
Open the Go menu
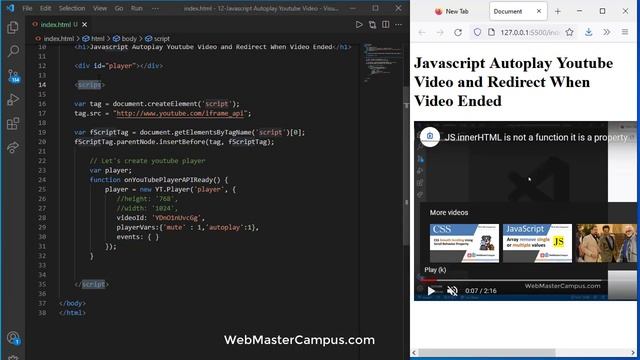tap(119, 8)
